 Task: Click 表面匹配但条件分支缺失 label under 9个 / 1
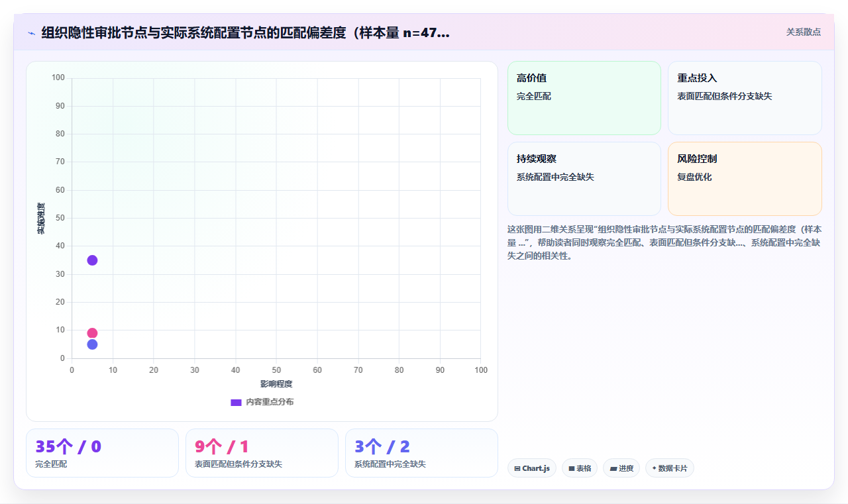coord(238,464)
